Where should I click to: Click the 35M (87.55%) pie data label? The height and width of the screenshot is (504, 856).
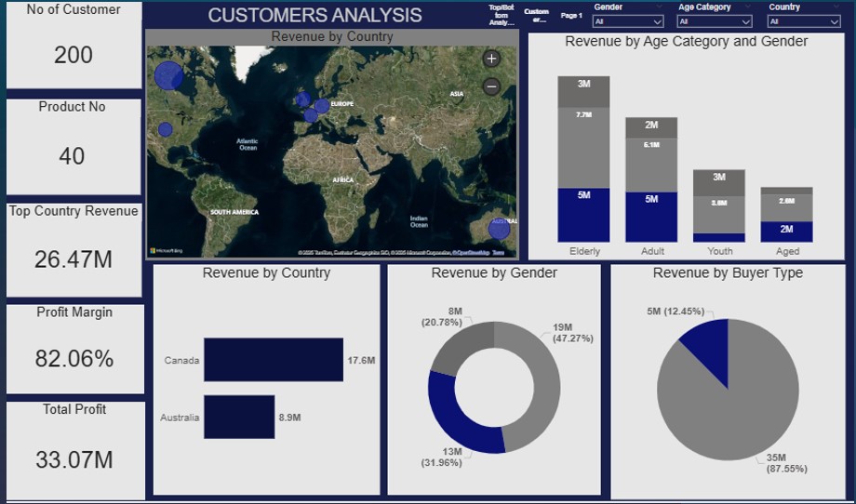(785, 462)
